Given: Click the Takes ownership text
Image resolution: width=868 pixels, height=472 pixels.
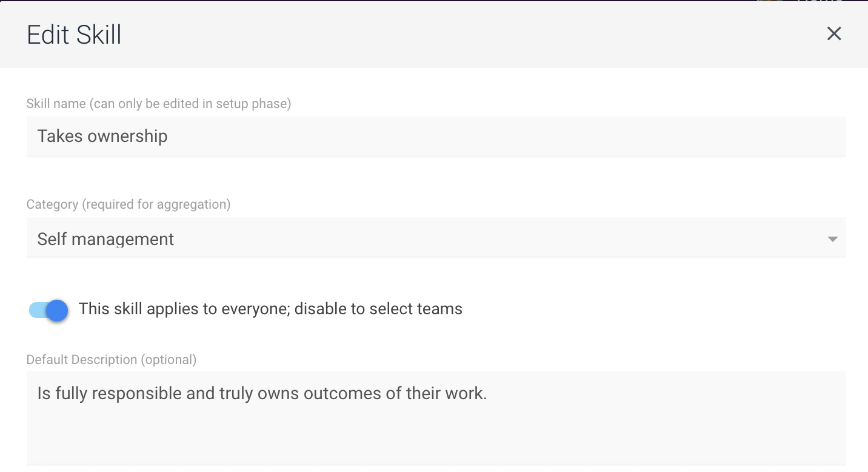Looking at the screenshot, I should pos(102,136).
